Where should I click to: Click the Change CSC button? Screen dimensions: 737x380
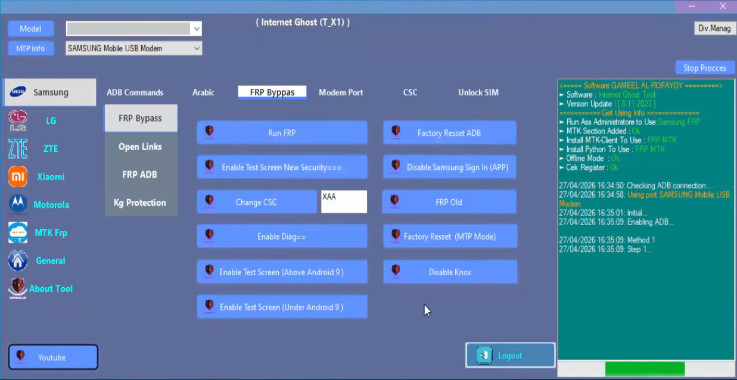[257, 202]
